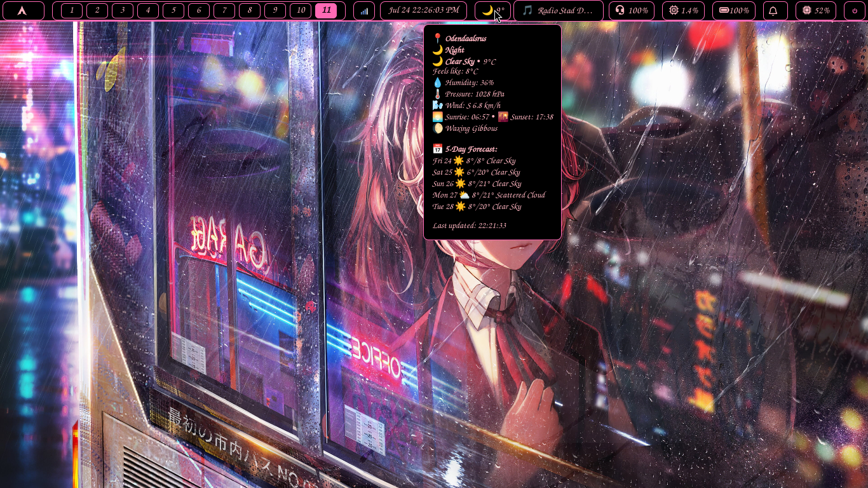
Task: Click the location pin beside Odendaalsrus
Action: click(x=437, y=39)
